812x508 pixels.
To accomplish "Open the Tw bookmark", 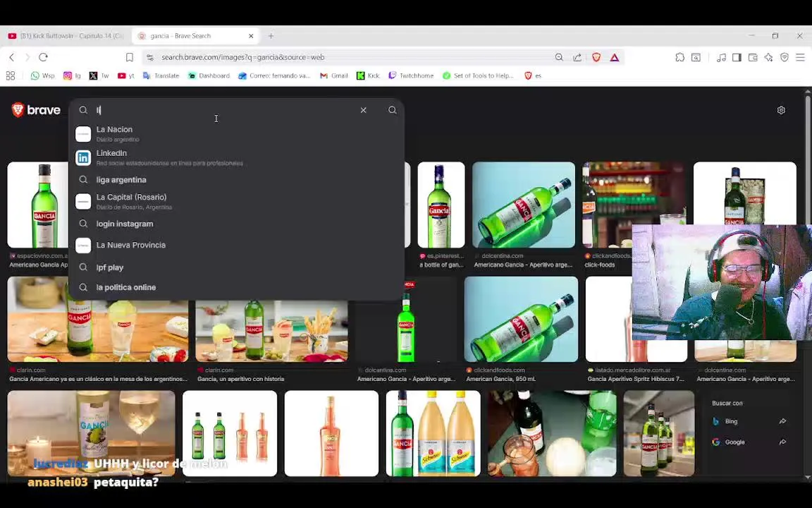I will [99, 75].
